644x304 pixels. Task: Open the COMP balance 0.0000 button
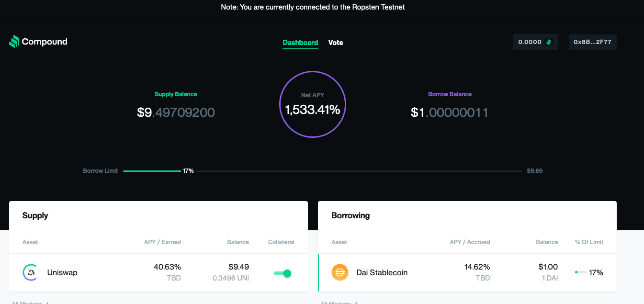pyautogui.click(x=536, y=42)
